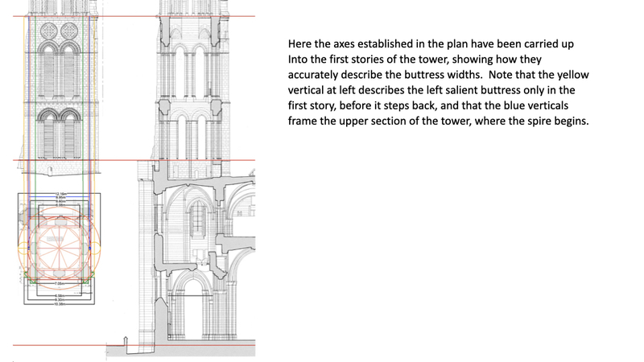Click the left rose window of tower elevation
644x362 pixels.
[x=49, y=31]
